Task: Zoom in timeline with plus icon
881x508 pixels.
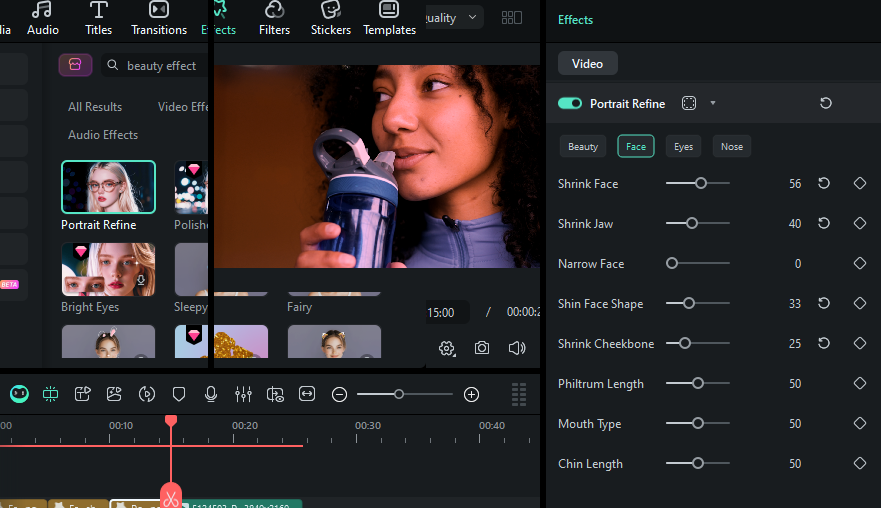Action: point(471,394)
